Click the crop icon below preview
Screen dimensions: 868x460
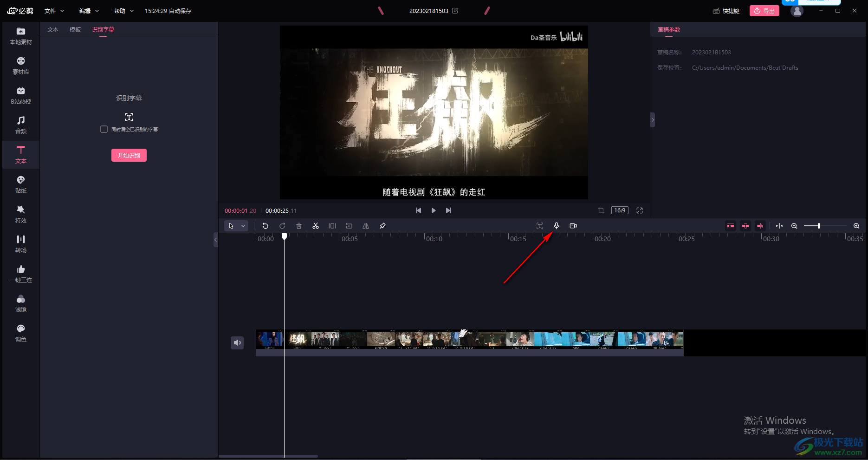pyautogui.click(x=601, y=210)
